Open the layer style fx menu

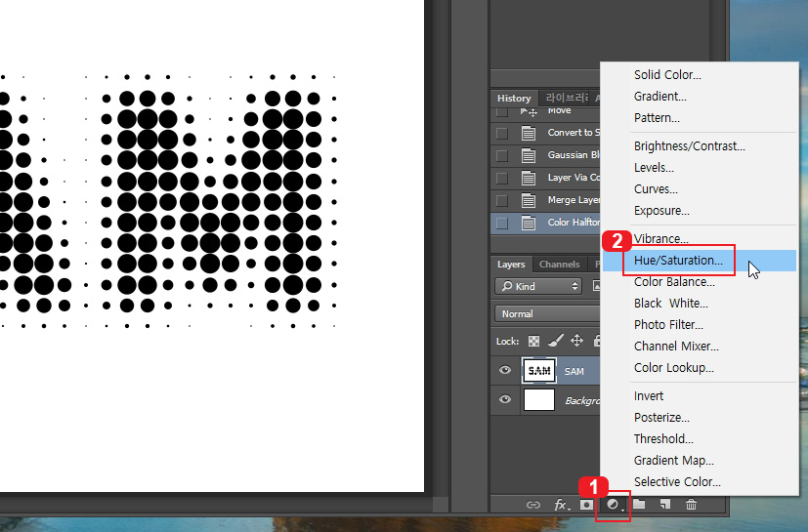pos(561,505)
